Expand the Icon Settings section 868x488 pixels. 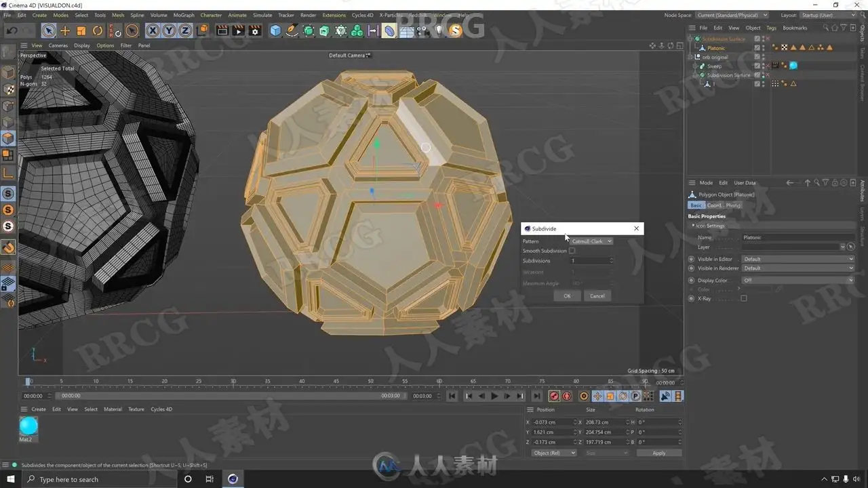tap(693, 226)
